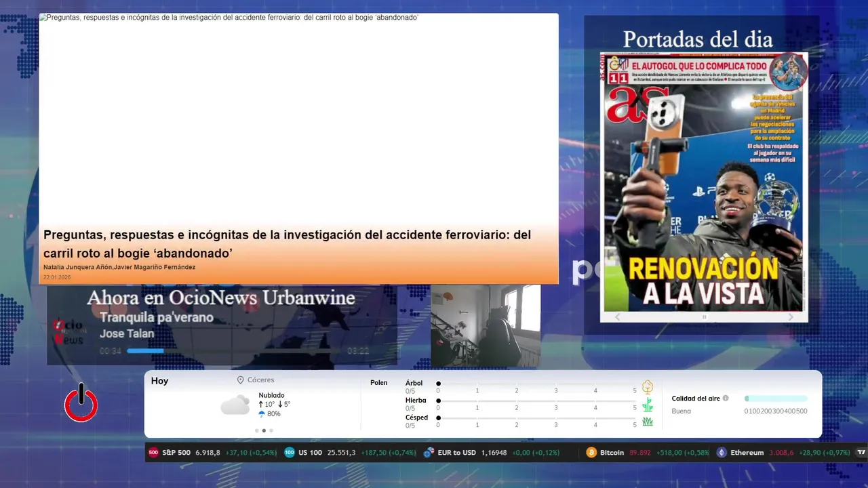Go to next front page in carousel
This screenshot has height=488, width=868.
(x=791, y=317)
